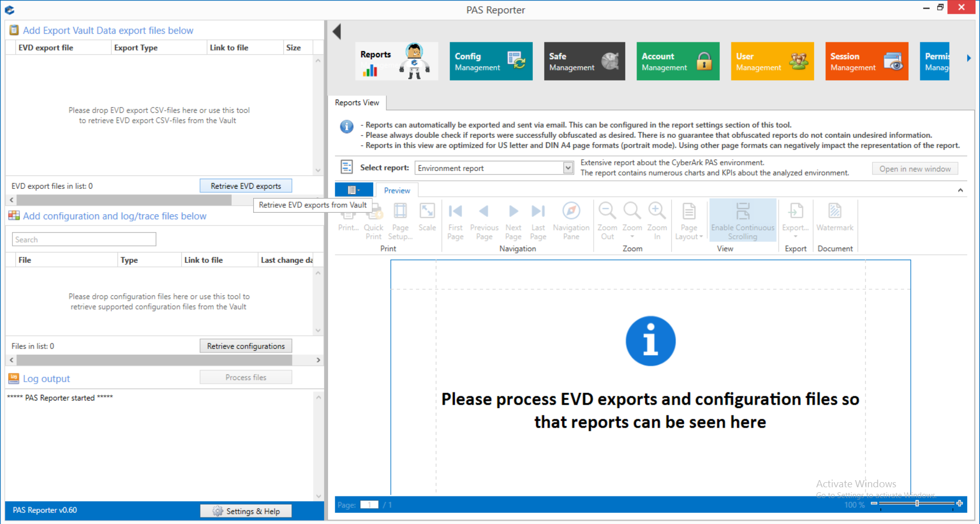The width and height of the screenshot is (980, 524).
Task: Click the Size column header
Action: (298, 47)
